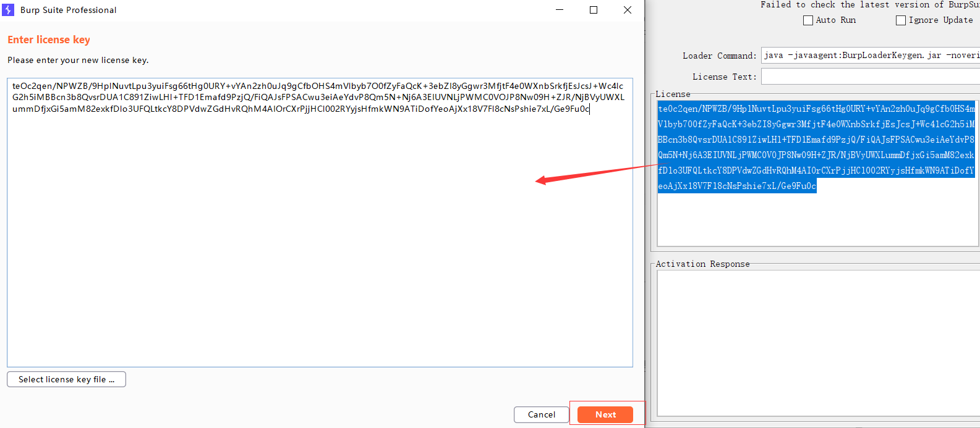The width and height of the screenshot is (980, 428).
Task: Click Next to submit the license key
Action: [x=605, y=414]
